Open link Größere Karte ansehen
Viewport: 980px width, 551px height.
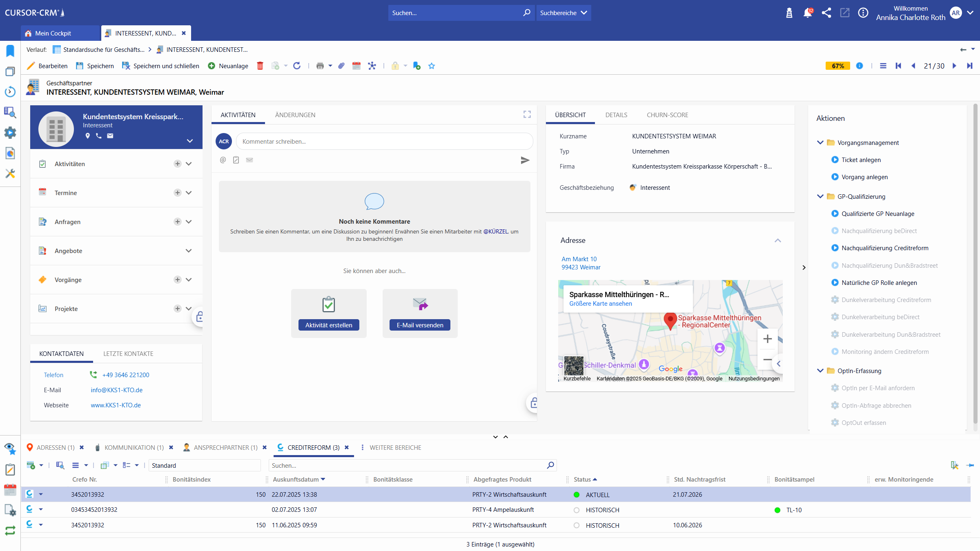tap(601, 304)
